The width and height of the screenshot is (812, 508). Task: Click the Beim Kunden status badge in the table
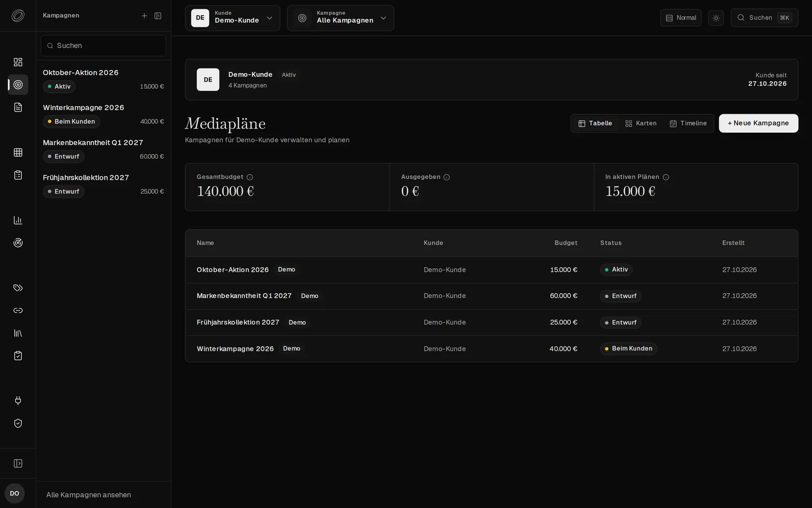click(628, 348)
